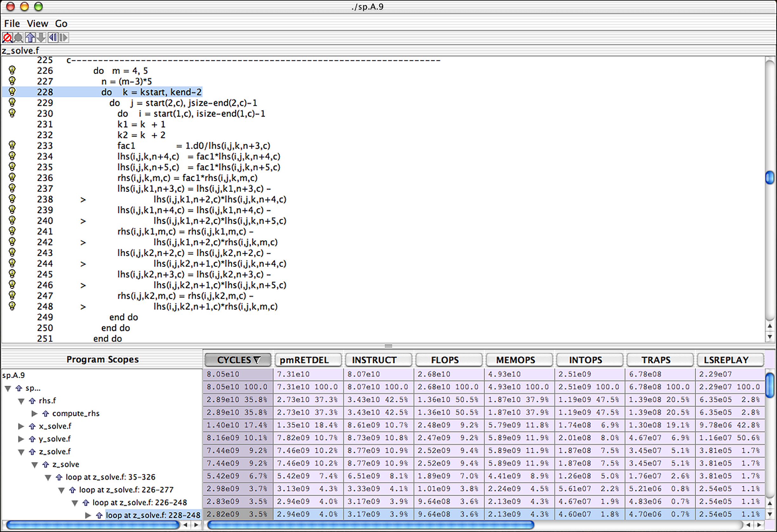Click the back navigation triangle icon
The width and height of the screenshot is (777, 532).
(52, 37)
